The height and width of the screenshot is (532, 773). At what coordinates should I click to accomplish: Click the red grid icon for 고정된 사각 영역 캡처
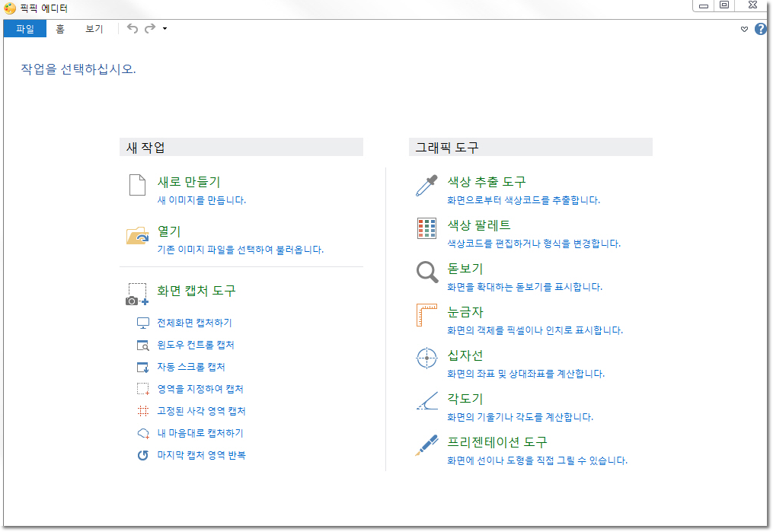[143, 411]
